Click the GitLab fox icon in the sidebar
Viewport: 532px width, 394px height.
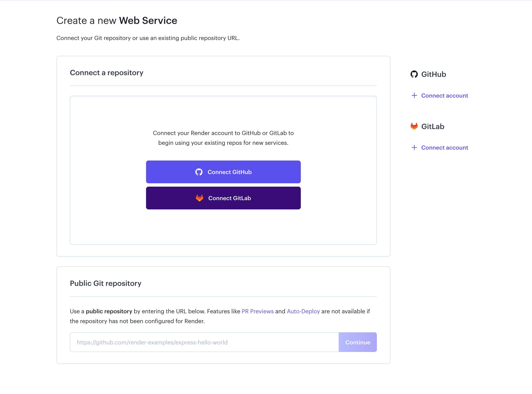pyautogui.click(x=414, y=126)
